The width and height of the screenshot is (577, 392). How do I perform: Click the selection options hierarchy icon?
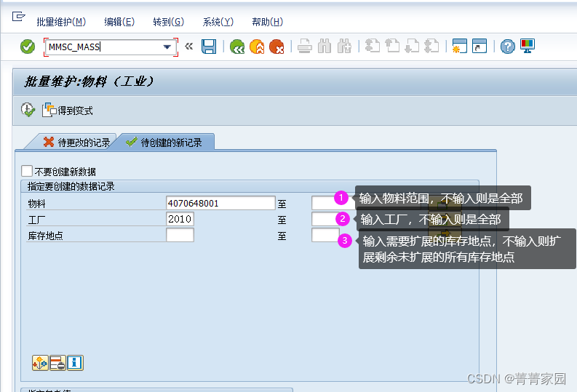coord(40,363)
